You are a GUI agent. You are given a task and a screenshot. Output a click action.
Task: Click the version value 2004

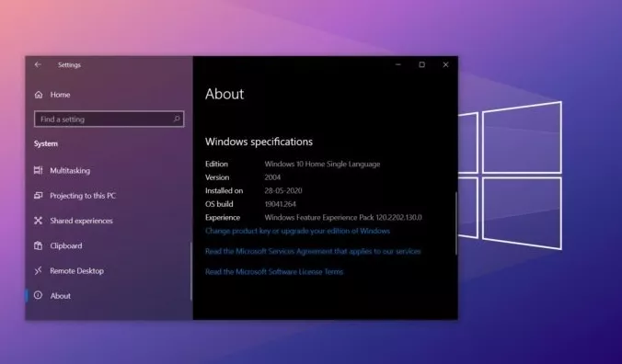(x=272, y=177)
